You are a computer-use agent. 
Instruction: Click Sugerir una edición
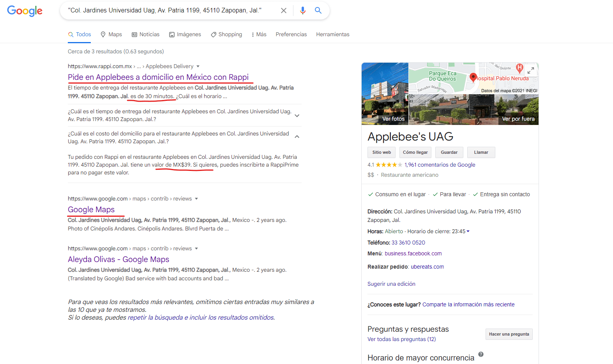[391, 284]
